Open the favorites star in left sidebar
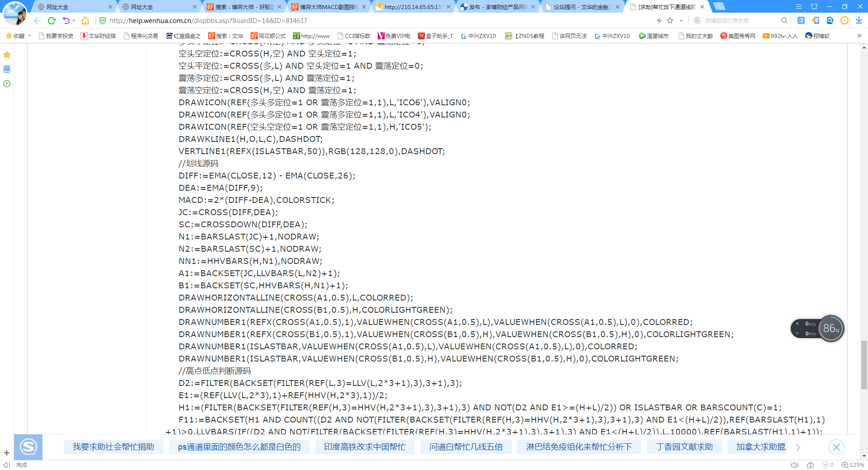This screenshot has height=470, width=868. (7, 55)
